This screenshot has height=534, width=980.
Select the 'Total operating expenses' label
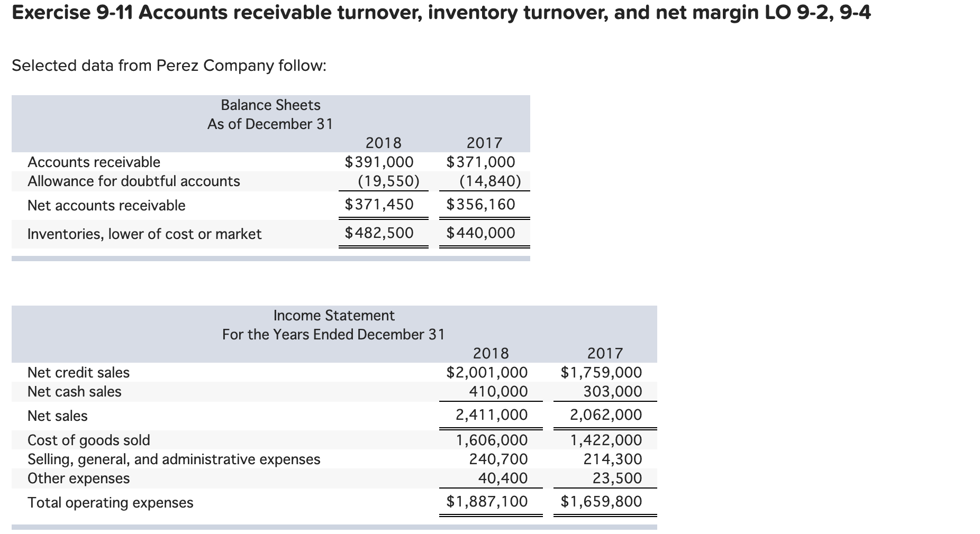pyautogui.click(x=111, y=502)
